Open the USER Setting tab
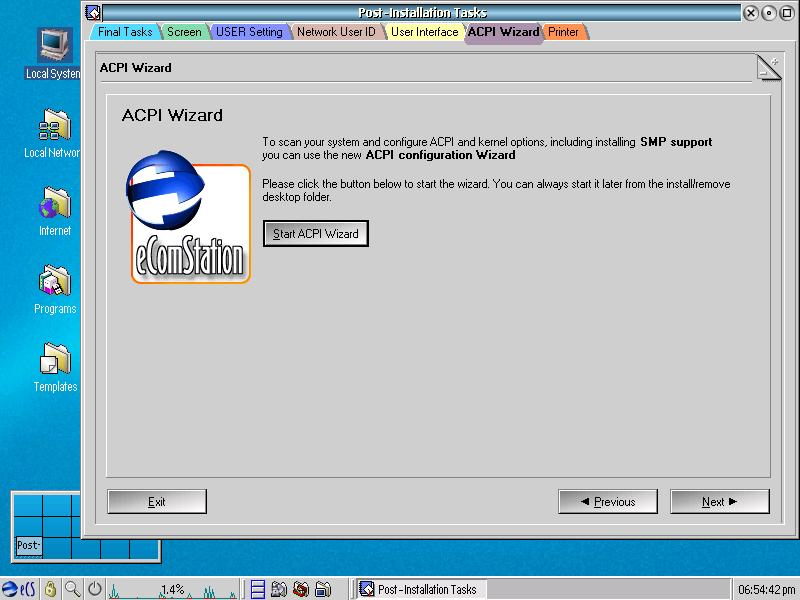The image size is (800, 600). point(249,32)
